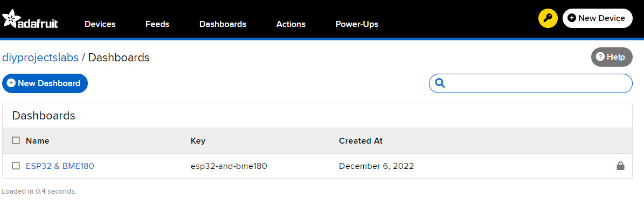This screenshot has width=644, height=206.
Task: Click the magnifying glass search icon
Action: pyautogui.click(x=440, y=83)
